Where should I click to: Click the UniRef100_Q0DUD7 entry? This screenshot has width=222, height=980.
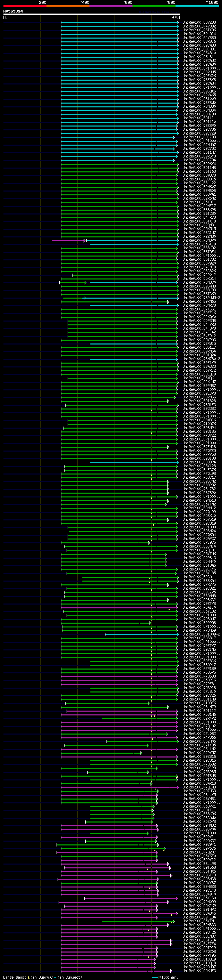coord(199,967)
